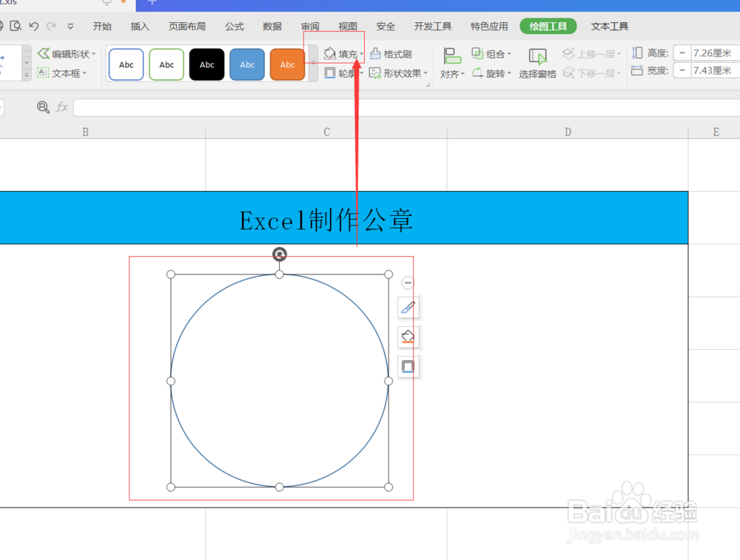Click the fill bucket icon near the shape
Viewport: 740px width, 560px height.
(408, 337)
